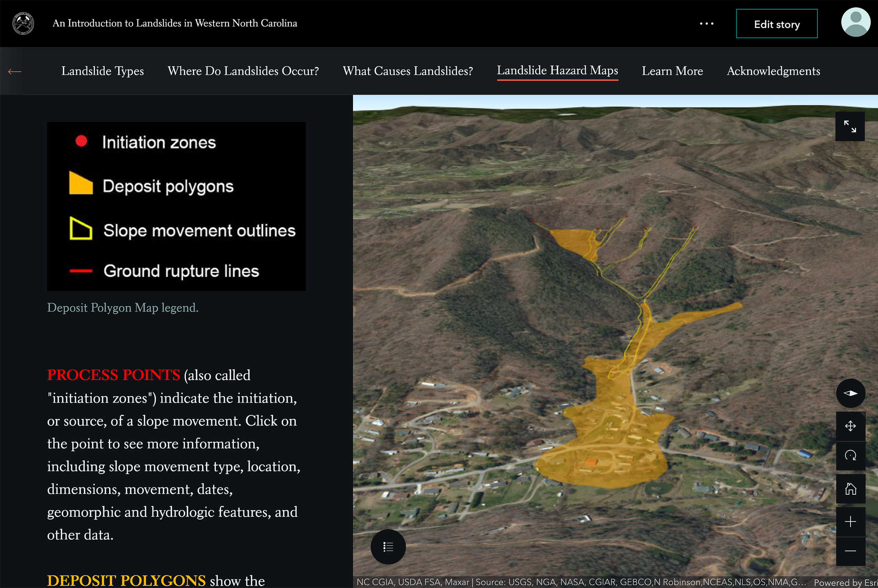The image size is (878, 588).
Task: Switch to Landslide Hazard Maps tab
Action: [557, 71]
